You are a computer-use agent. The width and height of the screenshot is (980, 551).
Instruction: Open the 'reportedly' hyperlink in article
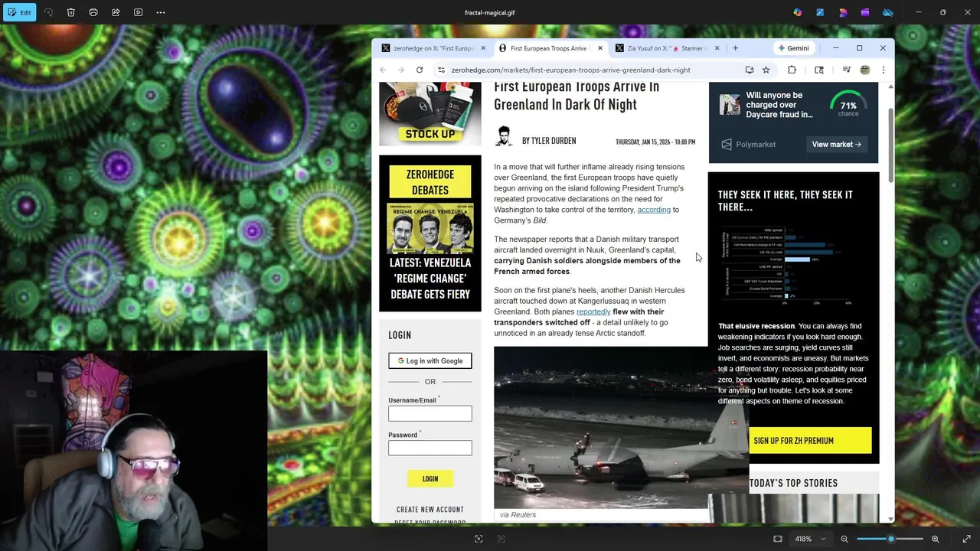[x=593, y=311]
